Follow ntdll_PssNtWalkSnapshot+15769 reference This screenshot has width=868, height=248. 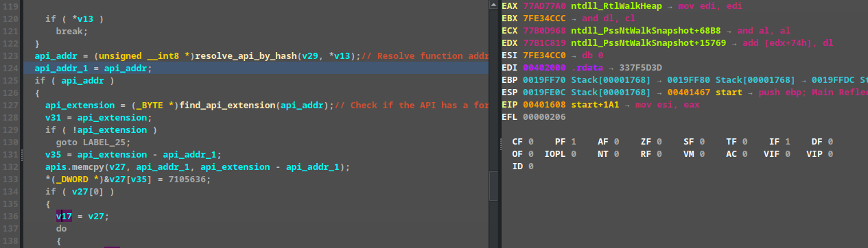tap(649, 42)
